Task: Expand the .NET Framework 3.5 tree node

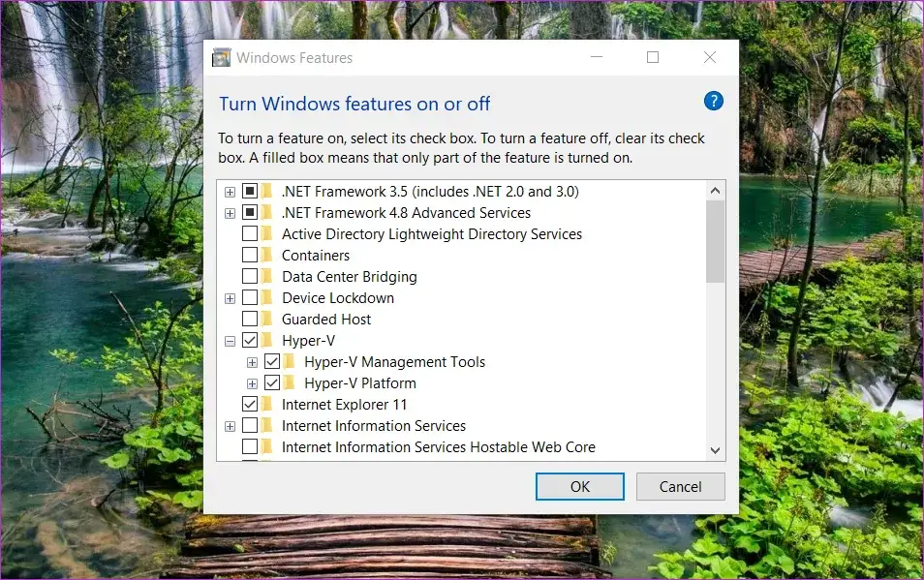Action: (230, 192)
